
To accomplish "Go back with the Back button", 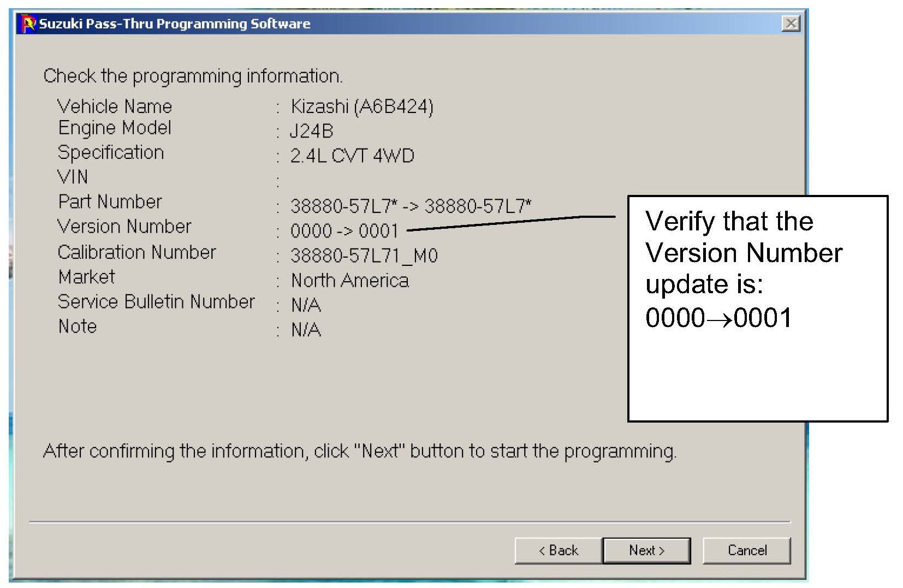I will point(558,550).
